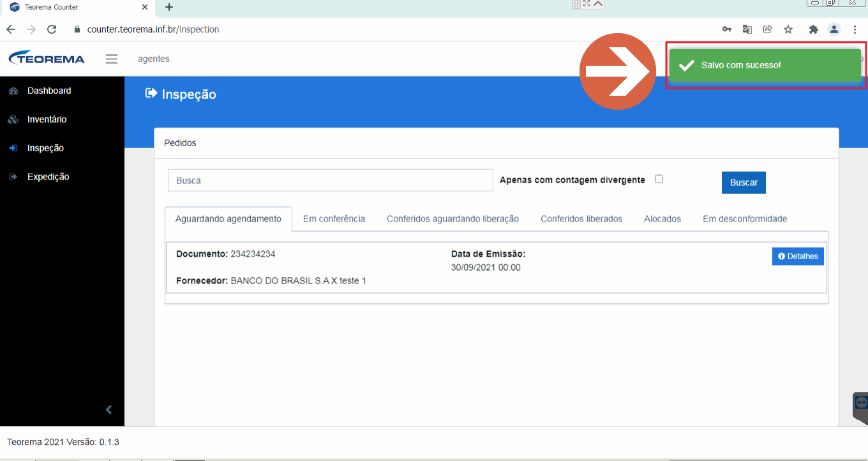The image size is (868, 461).
Task: Click the Inspeção arrow icon in sidebar
Action: [x=13, y=148]
